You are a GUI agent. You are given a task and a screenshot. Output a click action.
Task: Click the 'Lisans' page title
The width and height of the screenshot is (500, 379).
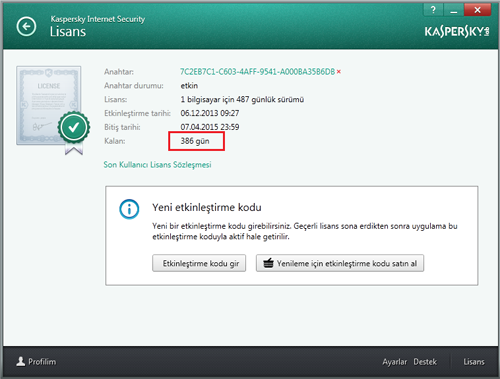pos(68,32)
